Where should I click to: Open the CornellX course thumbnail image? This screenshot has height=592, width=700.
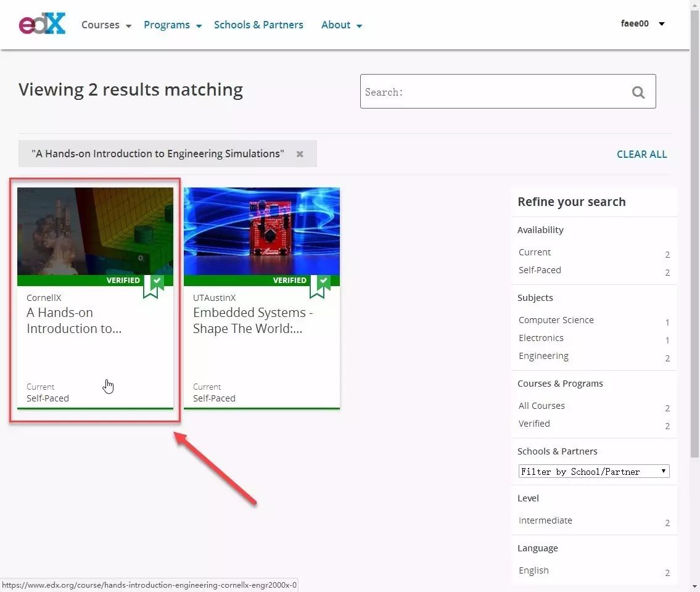[x=95, y=231]
